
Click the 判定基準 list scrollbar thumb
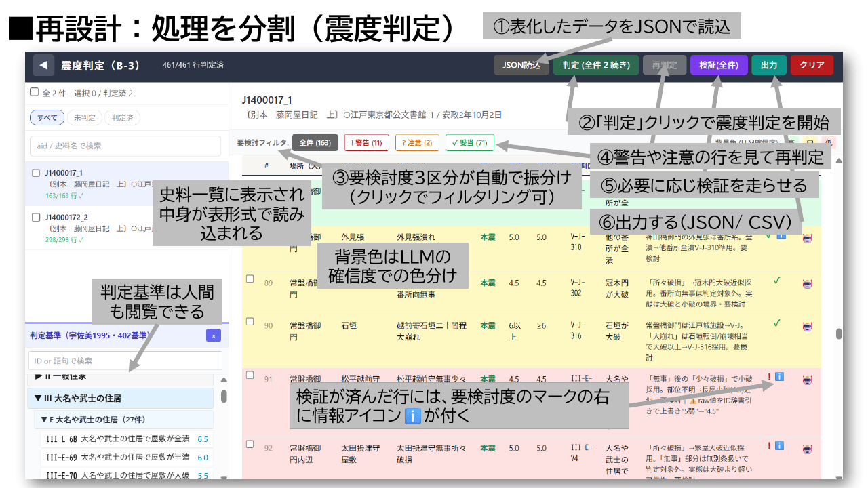coord(224,396)
